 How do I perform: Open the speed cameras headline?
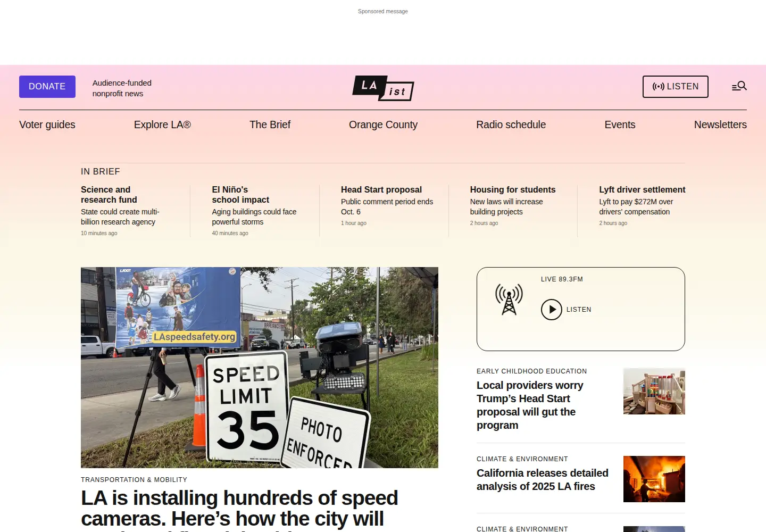(239, 510)
